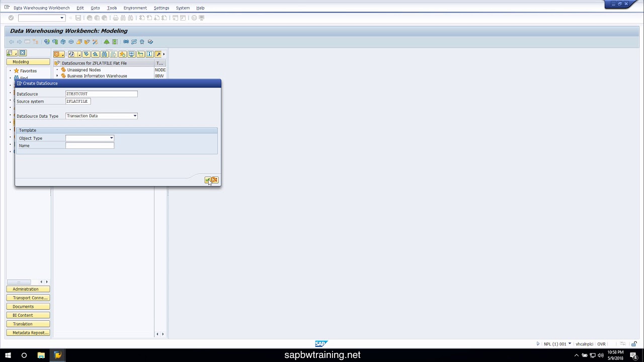
Task: Click the magic wand icon in application toolbar
Action: pos(95,42)
